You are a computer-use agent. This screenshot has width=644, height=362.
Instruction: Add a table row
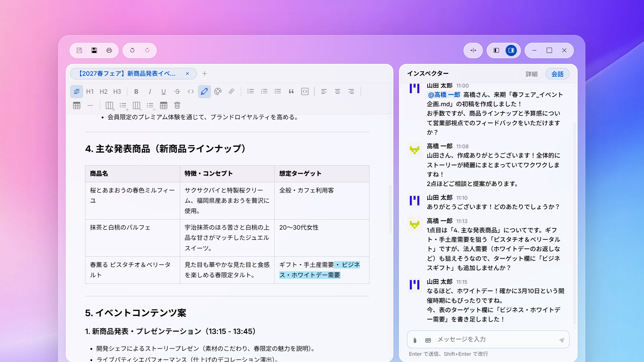click(123, 105)
